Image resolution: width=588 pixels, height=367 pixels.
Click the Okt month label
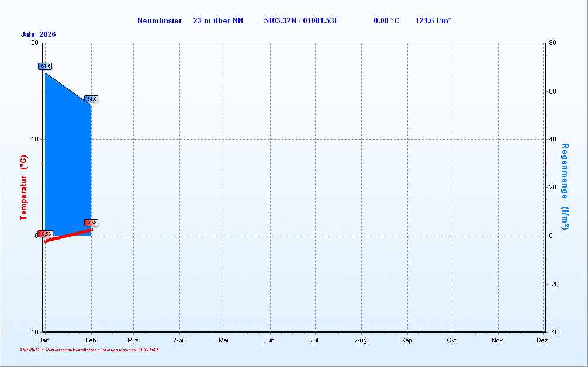tap(451, 340)
